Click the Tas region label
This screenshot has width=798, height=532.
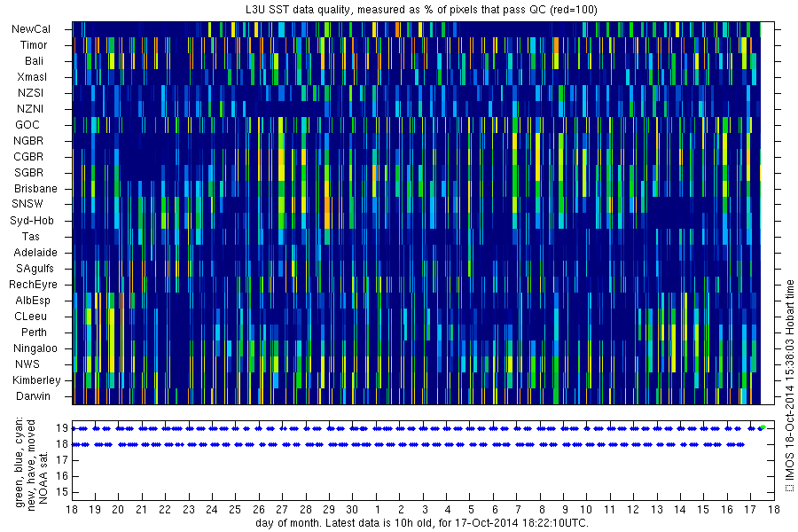tap(30, 236)
